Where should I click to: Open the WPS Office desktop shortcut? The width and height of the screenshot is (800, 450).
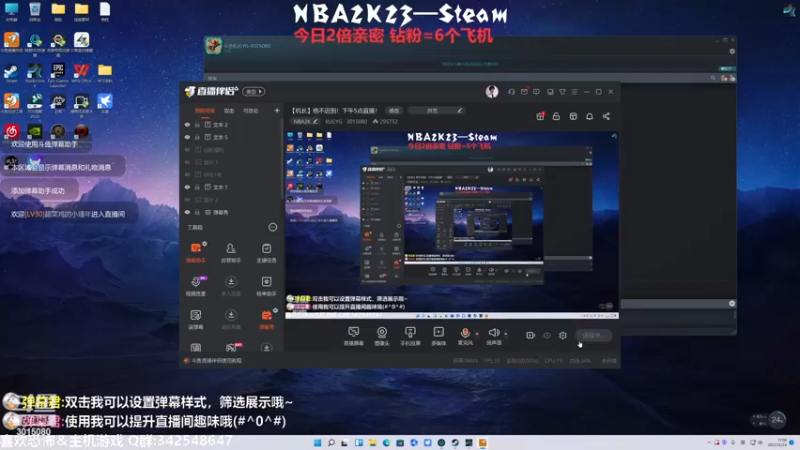pos(81,73)
